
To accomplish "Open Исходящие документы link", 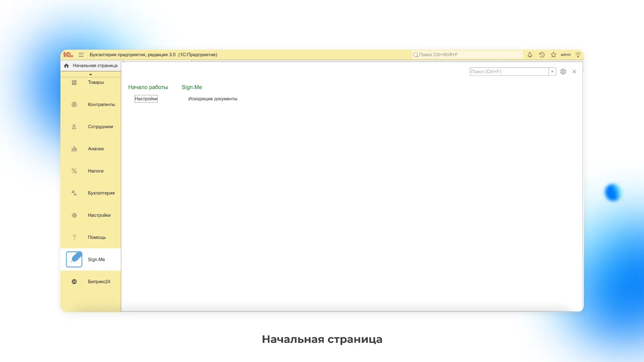I will [213, 99].
